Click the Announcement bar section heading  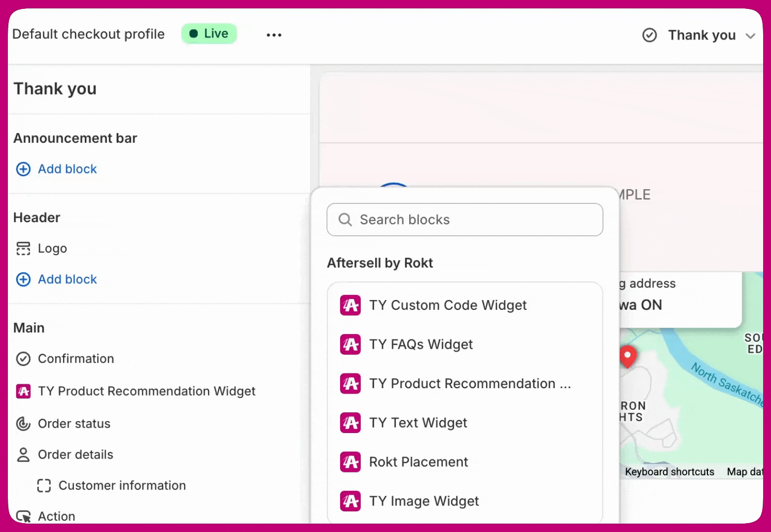pyautogui.click(x=75, y=138)
